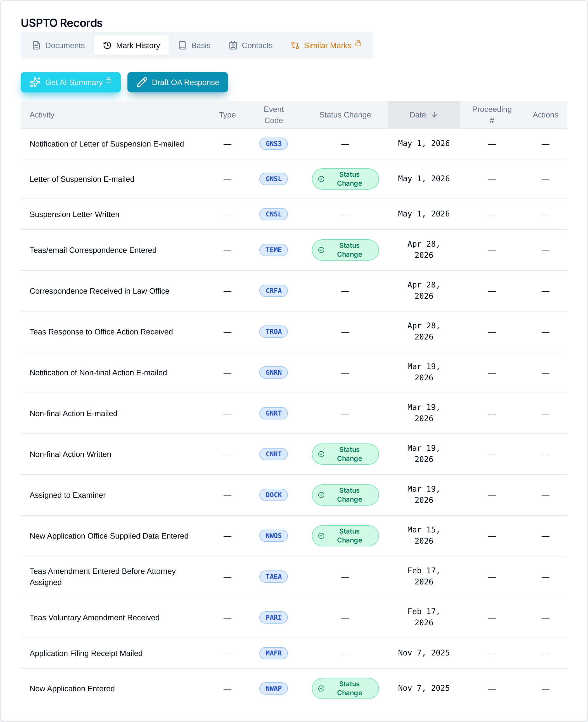Click the lock icon beside Similar Marks
The height and width of the screenshot is (722, 588).
(358, 43)
